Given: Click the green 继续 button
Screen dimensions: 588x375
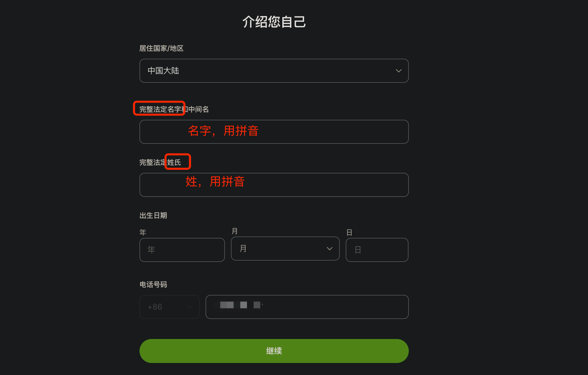Looking at the screenshot, I should tap(274, 351).
